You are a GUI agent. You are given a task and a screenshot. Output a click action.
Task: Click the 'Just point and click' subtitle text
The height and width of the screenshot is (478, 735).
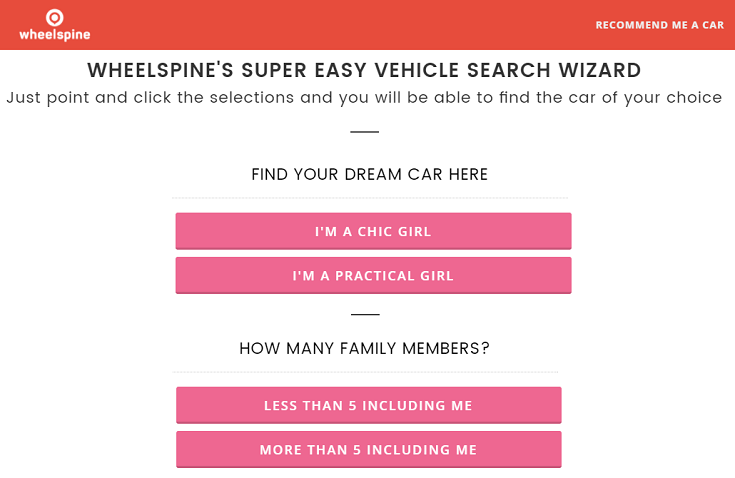tap(364, 98)
